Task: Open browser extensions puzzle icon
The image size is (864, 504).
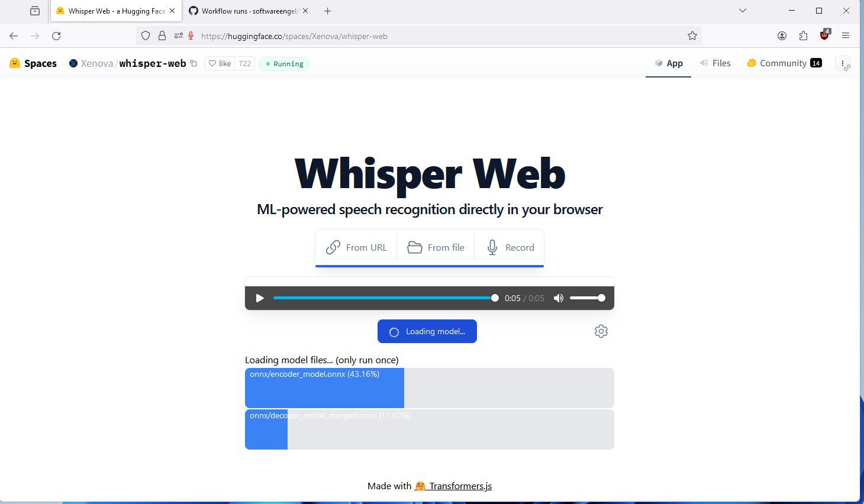Action: pyautogui.click(x=803, y=36)
